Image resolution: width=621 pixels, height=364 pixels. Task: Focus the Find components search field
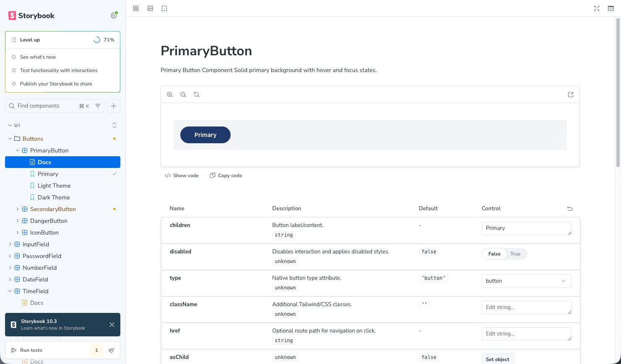[46, 106]
